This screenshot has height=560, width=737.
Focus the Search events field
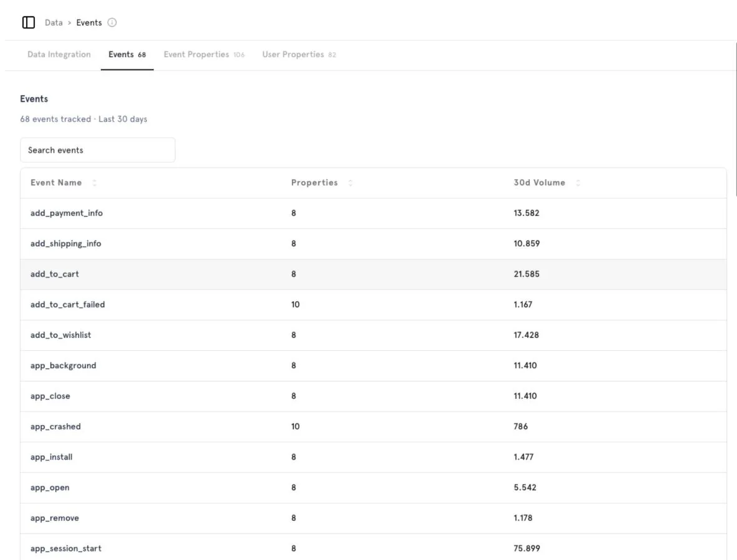click(98, 150)
